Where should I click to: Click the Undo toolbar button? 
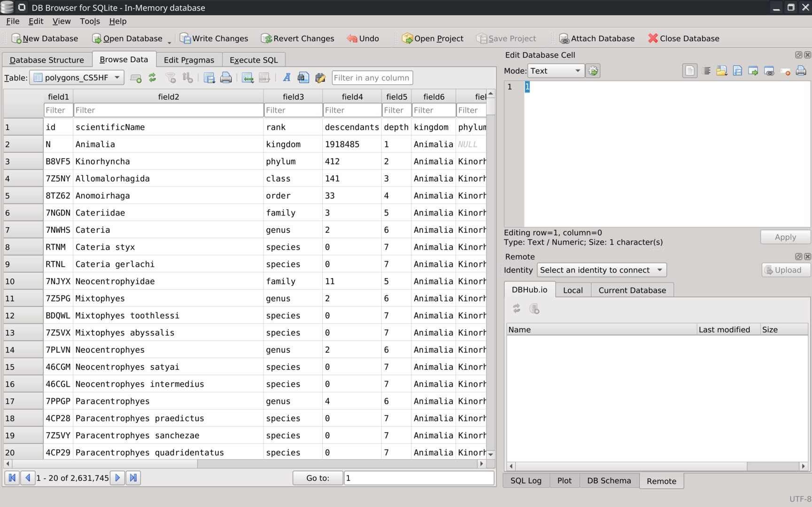pos(363,38)
